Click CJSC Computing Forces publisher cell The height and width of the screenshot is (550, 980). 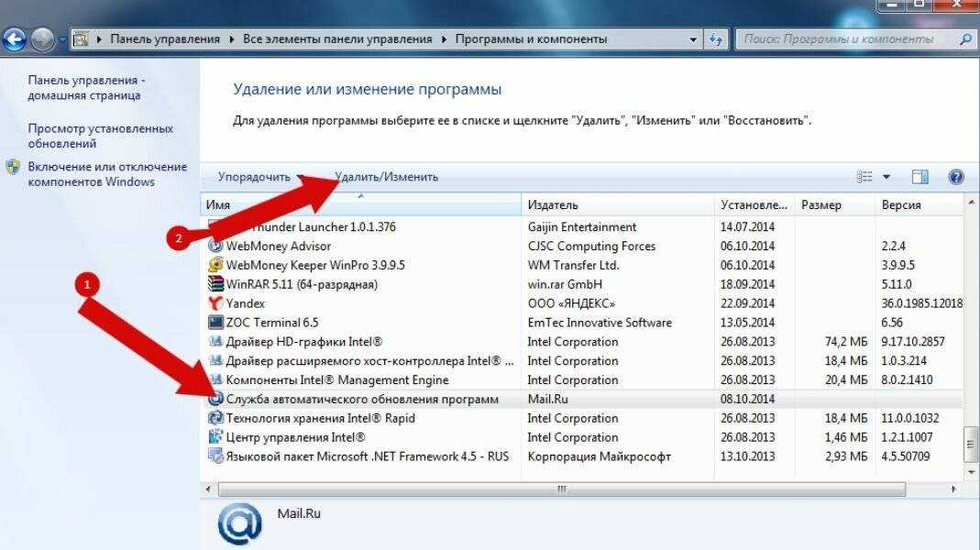(x=592, y=246)
